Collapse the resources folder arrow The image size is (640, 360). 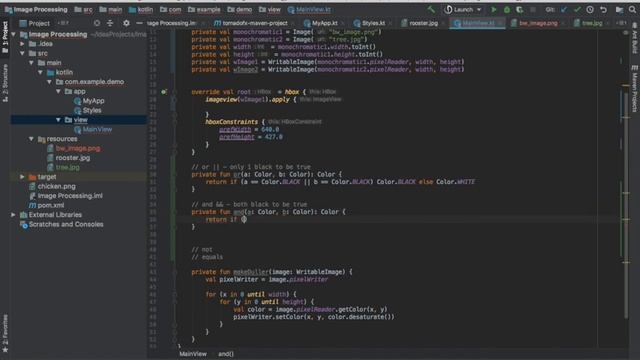point(31,139)
